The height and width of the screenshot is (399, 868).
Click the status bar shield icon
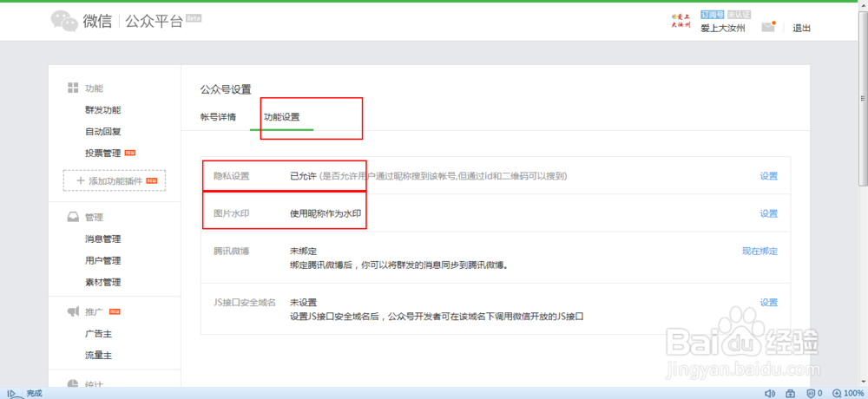811,394
